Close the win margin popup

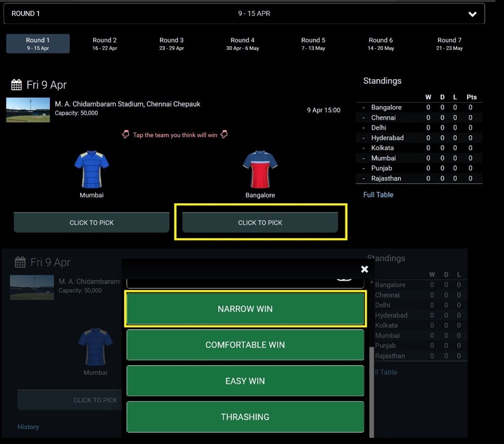pyautogui.click(x=364, y=269)
